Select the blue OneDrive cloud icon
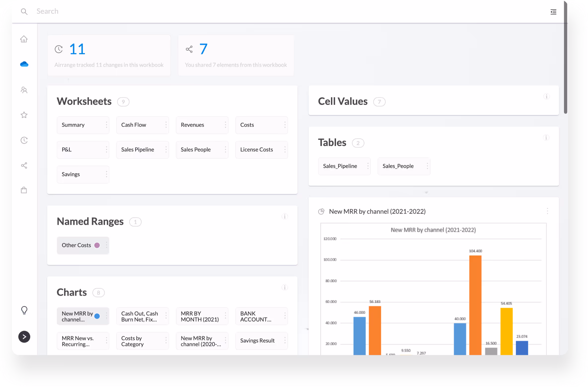Image resolution: width=588 pixels, height=387 pixels. [x=24, y=64]
